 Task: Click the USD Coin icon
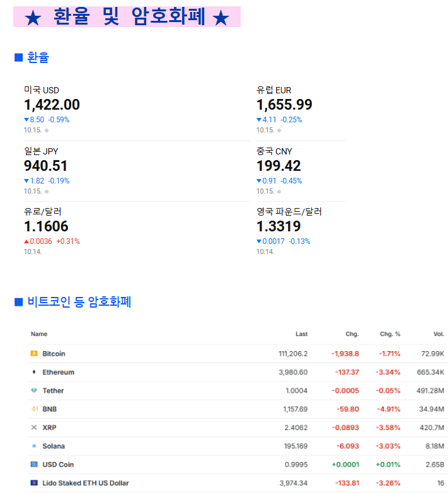click(34, 465)
